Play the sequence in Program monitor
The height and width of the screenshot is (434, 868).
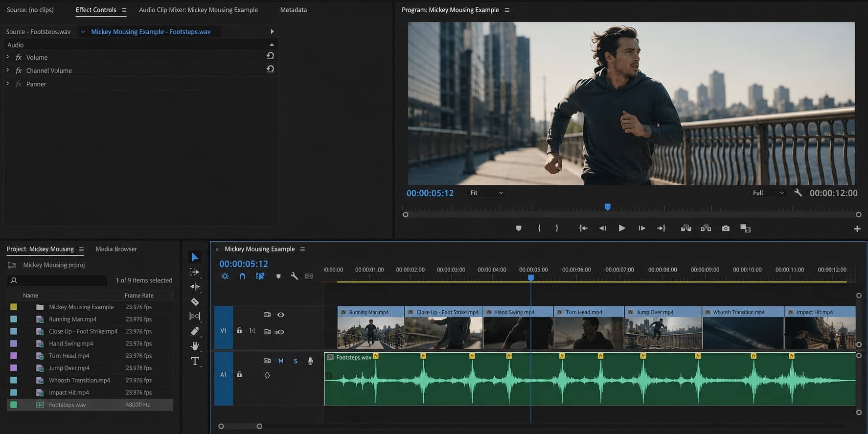(622, 228)
